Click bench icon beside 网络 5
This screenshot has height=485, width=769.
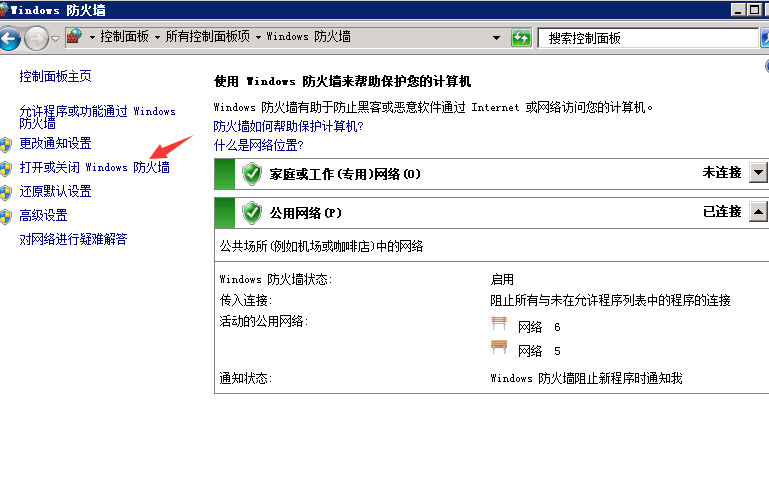click(x=499, y=347)
